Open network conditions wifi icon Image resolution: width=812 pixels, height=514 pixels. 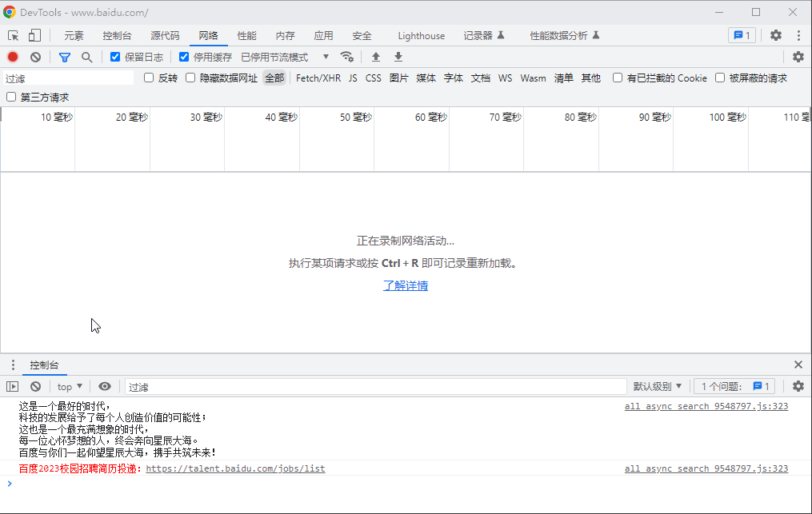(x=346, y=57)
